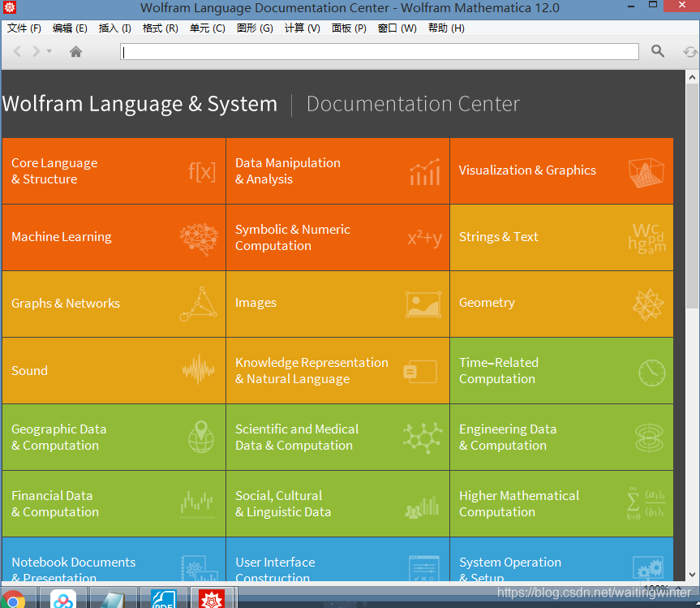Open the 计算 (V) menu

[x=303, y=28]
